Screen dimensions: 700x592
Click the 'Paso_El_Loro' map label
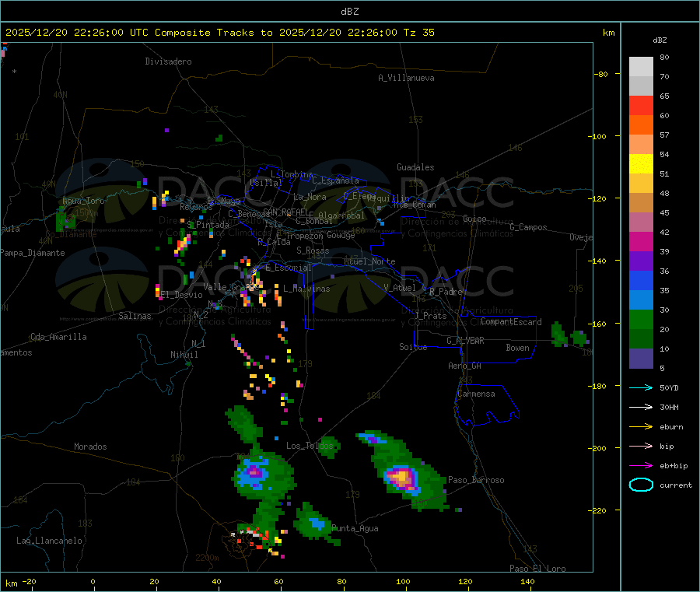click(x=538, y=569)
